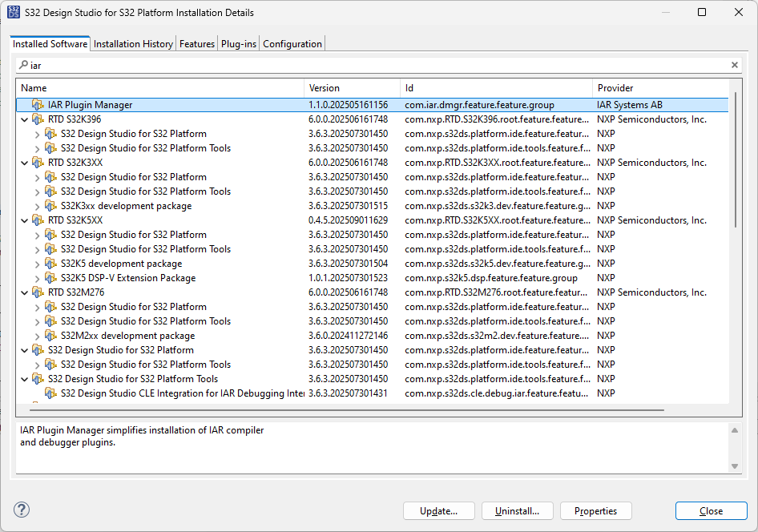Switch to the Installation History tab
Viewport: 758px width, 532px height.
click(x=133, y=43)
